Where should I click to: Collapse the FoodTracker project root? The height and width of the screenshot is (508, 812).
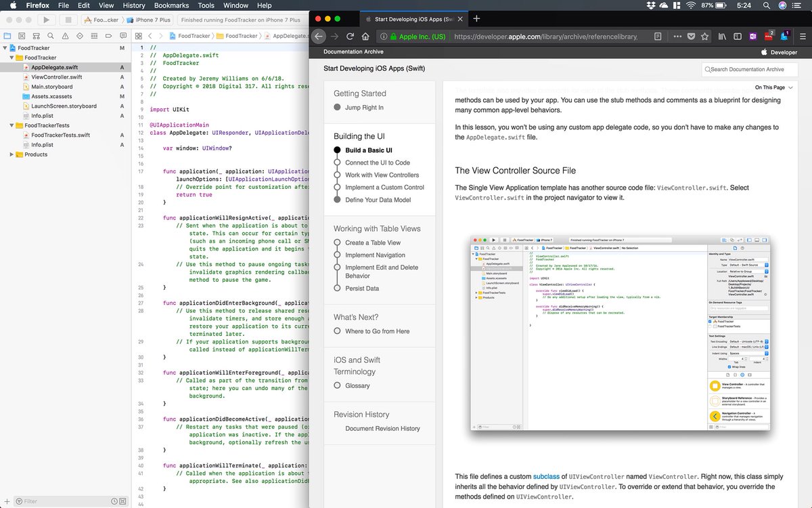click(x=5, y=49)
